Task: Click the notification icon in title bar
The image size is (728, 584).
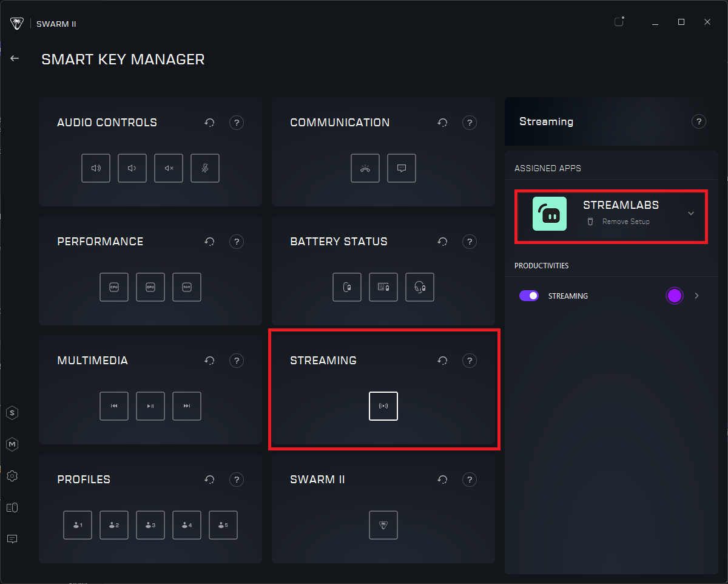Action: [x=619, y=21]
